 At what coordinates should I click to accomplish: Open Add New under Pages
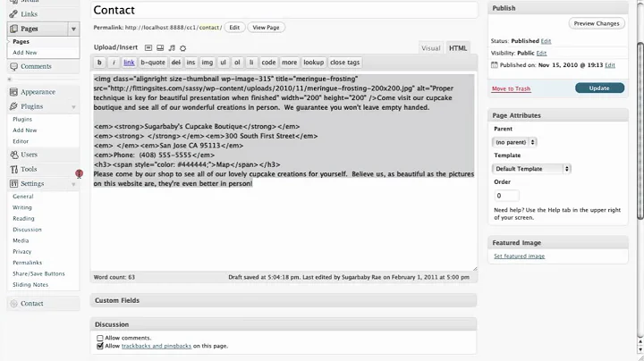tap(25, 53)
